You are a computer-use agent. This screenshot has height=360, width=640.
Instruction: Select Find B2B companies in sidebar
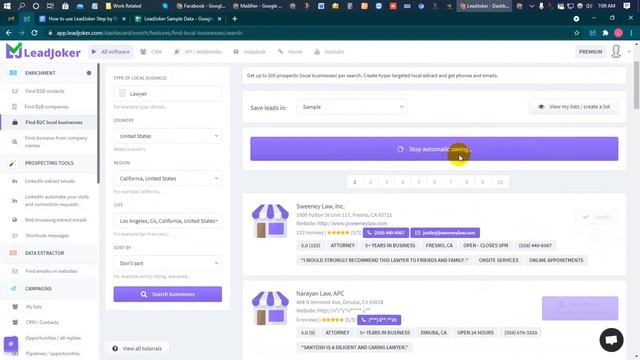pos(46,107)
